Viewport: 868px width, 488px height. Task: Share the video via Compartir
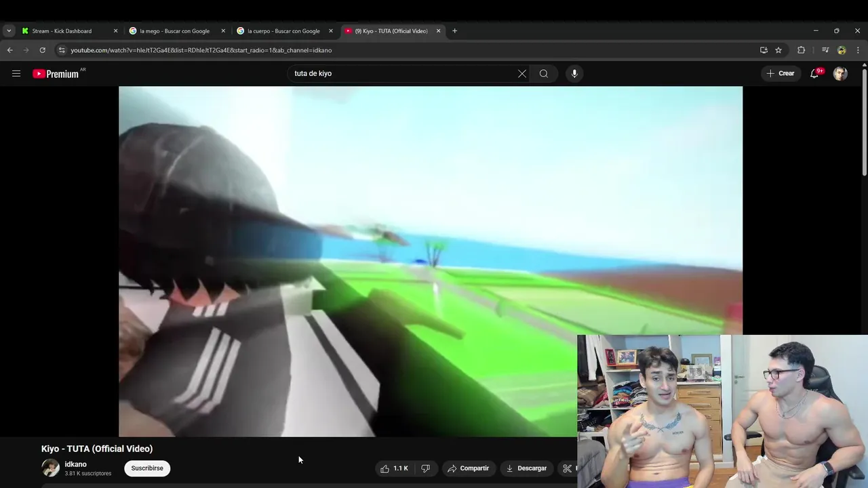pos(468,468)
